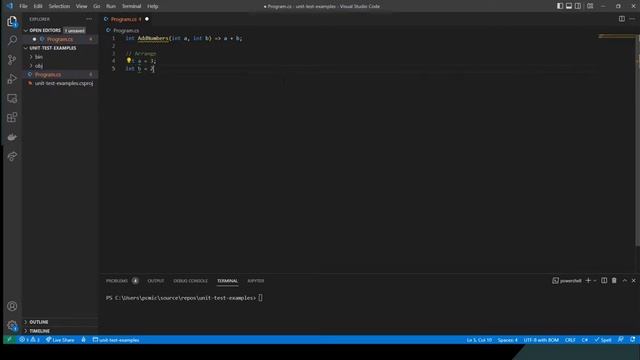The height and width of the screenshot is (360, 640).
Task: Click UTF-8 with BOM encoding
Action: click(x=541, y=340)
